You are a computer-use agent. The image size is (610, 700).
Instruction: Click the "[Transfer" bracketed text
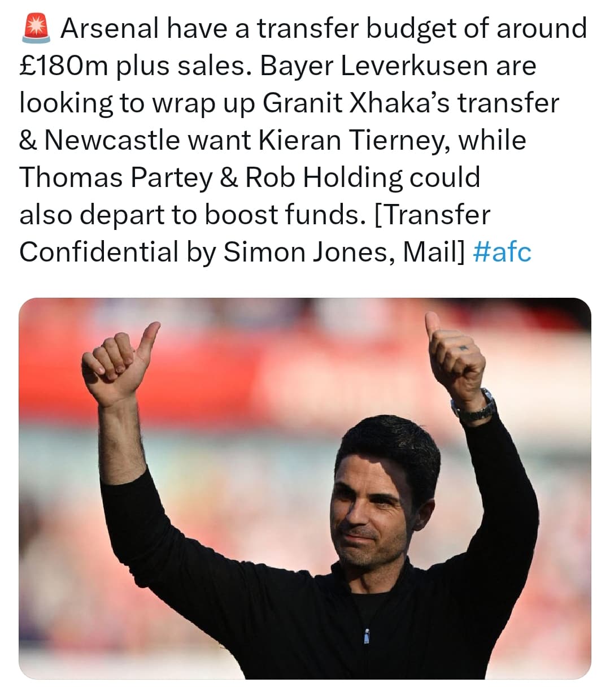click(x=433, y=215)
